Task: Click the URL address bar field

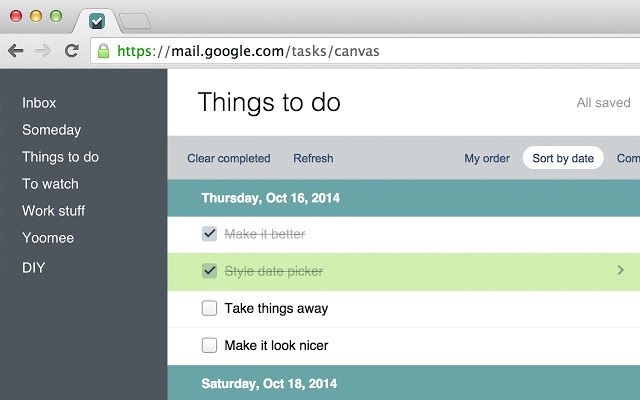Action: point(365,51)
